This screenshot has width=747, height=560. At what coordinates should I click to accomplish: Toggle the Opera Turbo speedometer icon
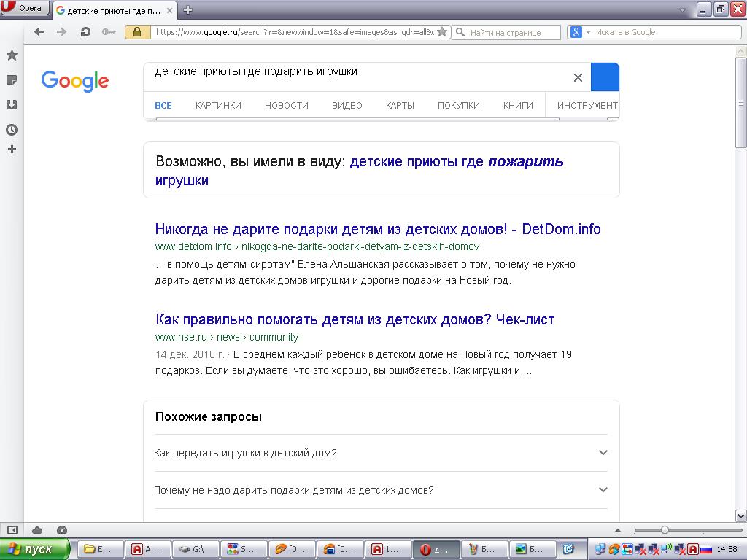[x=62, y=530]
